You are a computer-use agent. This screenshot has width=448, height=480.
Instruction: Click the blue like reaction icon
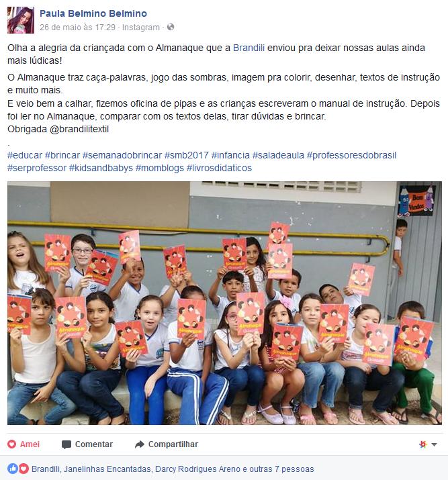(13, 469)
